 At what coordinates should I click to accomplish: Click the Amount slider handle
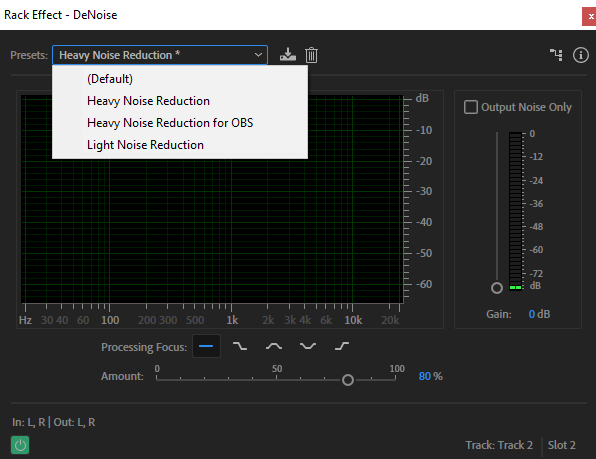pyautogui.click(x=347, y=380)
